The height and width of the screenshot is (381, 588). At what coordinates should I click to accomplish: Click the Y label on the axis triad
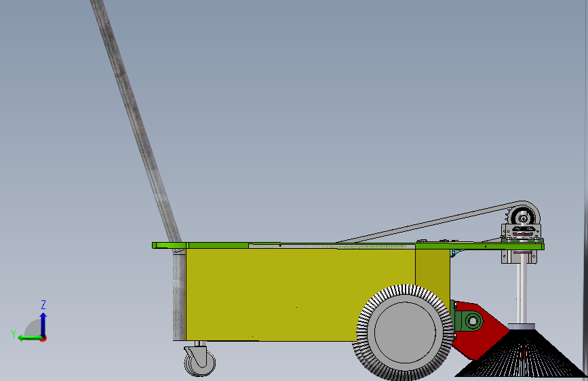14,334
